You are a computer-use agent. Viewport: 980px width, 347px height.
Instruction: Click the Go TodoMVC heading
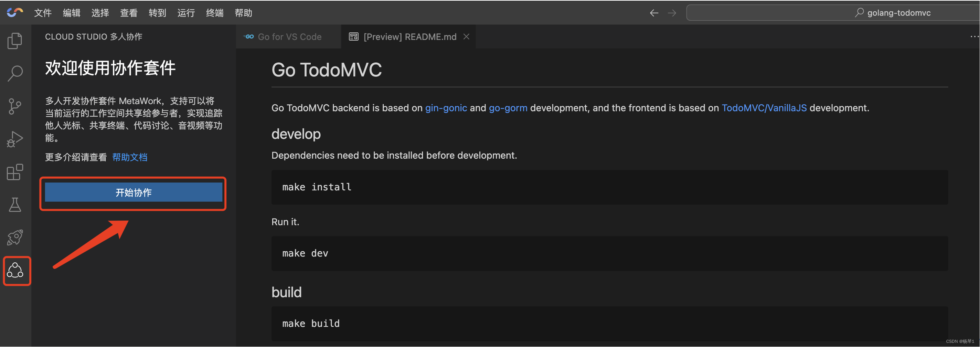(327, 70)
